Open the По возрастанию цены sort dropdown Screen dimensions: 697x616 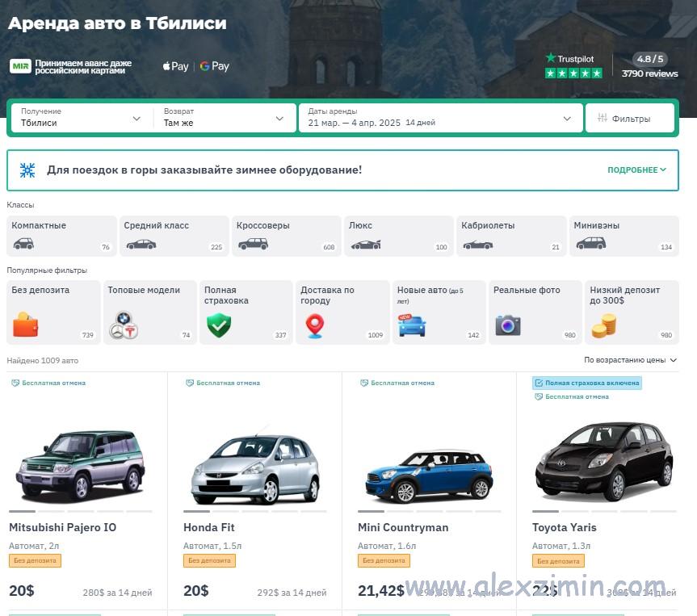pyautogui.click(x=630, y=360)
